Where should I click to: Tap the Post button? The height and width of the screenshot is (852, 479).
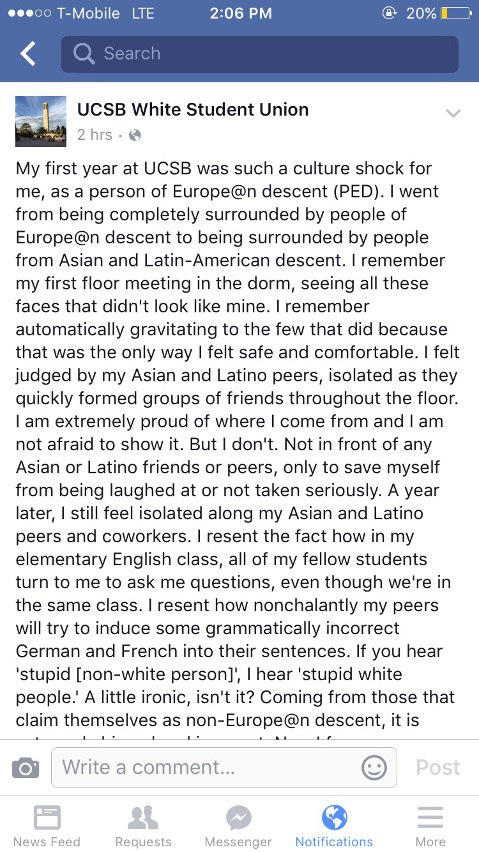point(438,767)
